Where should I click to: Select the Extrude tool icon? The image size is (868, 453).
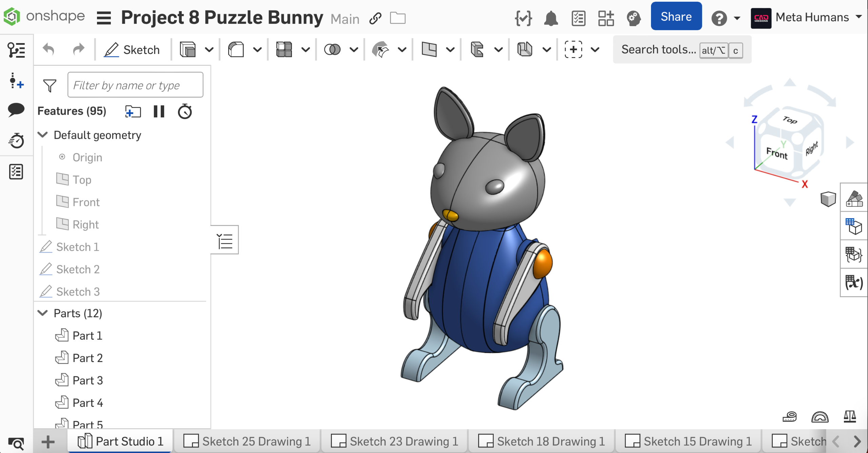(188, 50)
